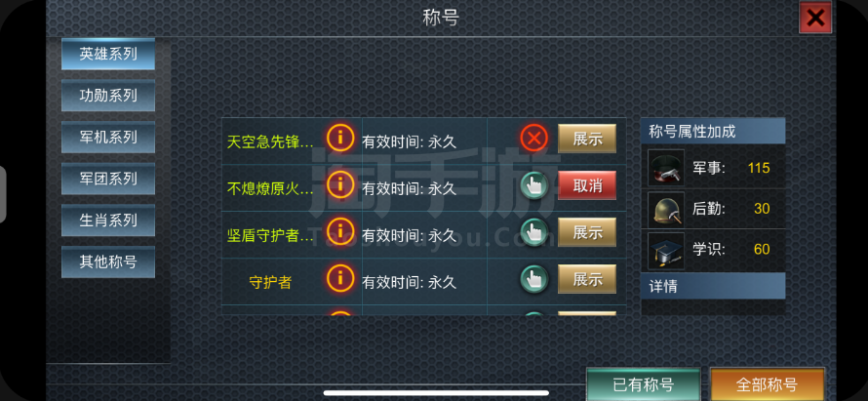Tap the military pistol cap icon
This screenshot has width=868, height=401.
pos(666,168)
